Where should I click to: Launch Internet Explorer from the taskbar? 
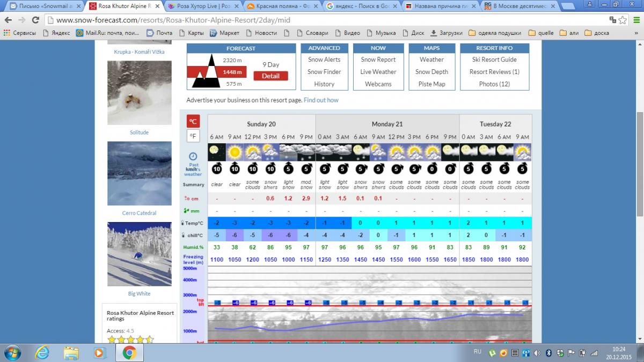coord(42,353)
